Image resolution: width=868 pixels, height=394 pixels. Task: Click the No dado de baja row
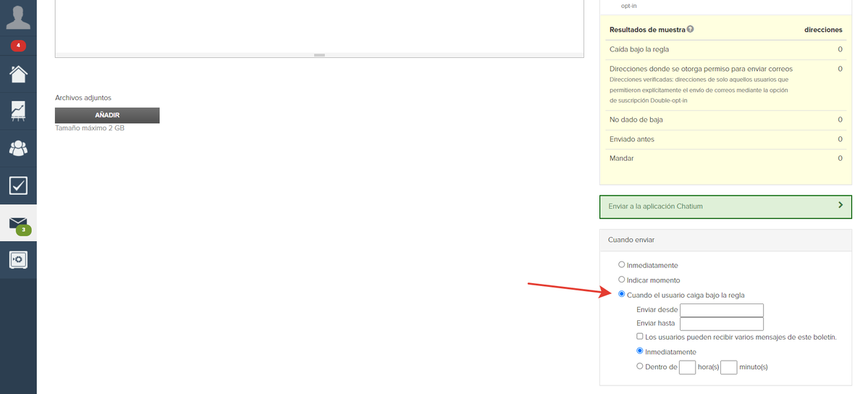click(725, 120)
